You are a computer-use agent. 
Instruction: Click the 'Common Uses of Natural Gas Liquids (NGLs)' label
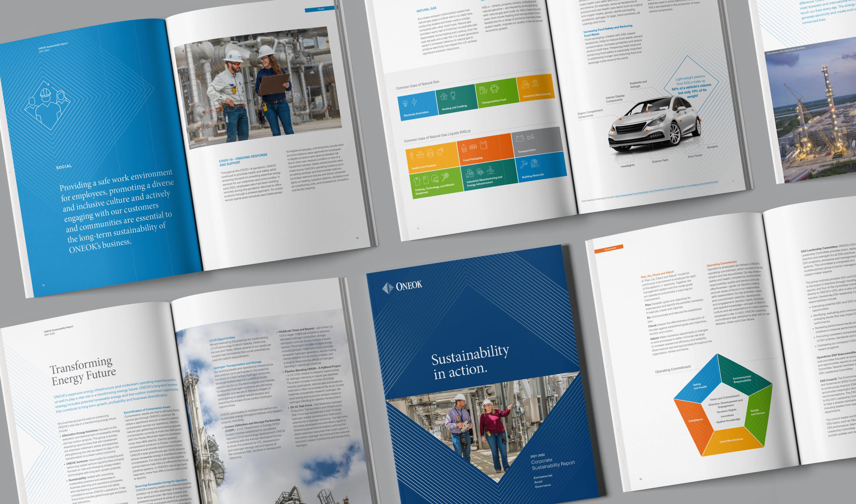437,136
